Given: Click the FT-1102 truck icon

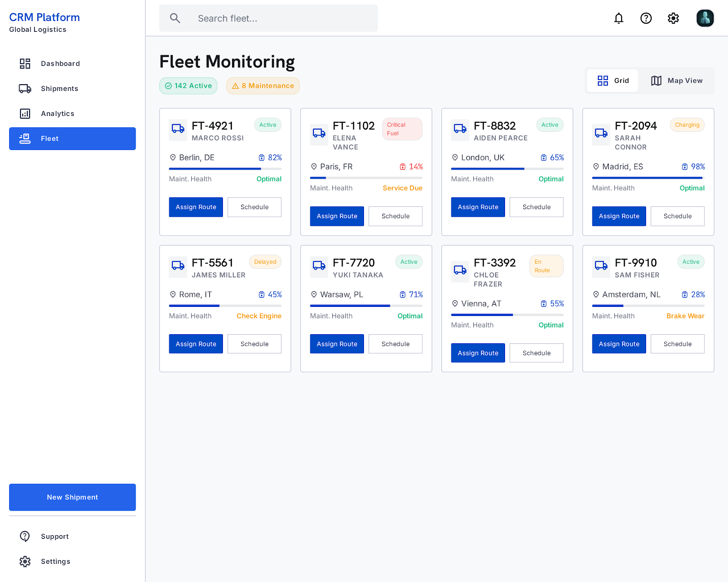Looking at the screenshot, I should (x=319, y=134).
